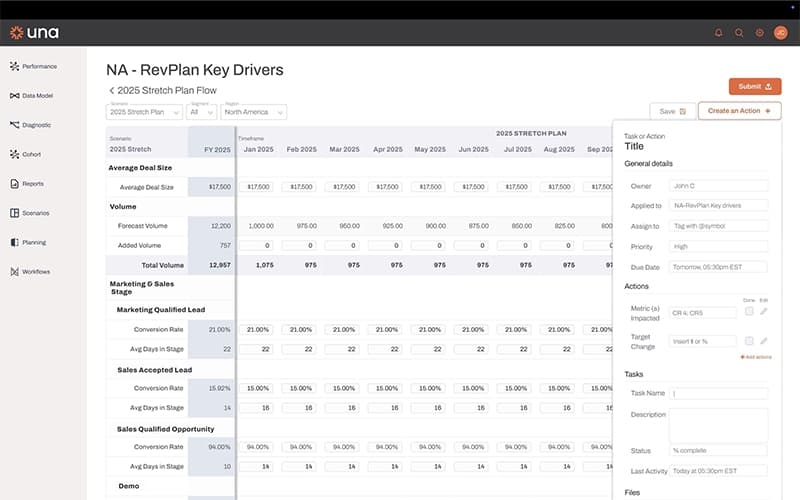The image size is (800, 500).
Task: Click the Performance menu label
Action: 40,66
